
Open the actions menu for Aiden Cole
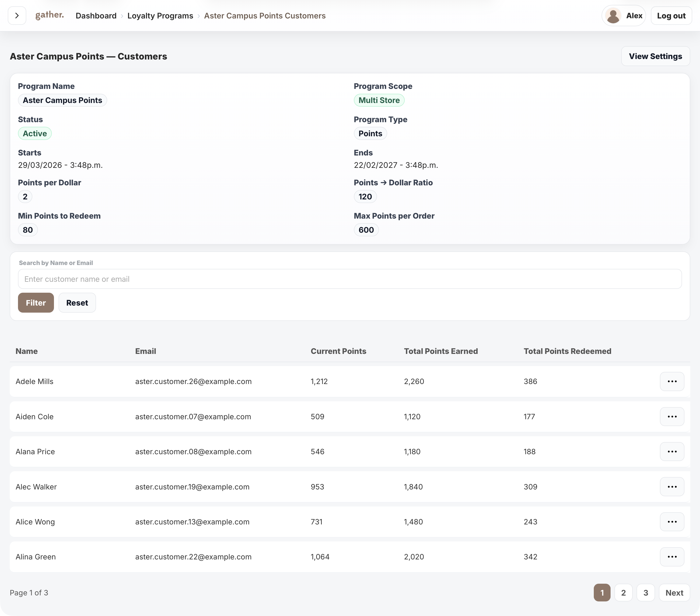672,417
